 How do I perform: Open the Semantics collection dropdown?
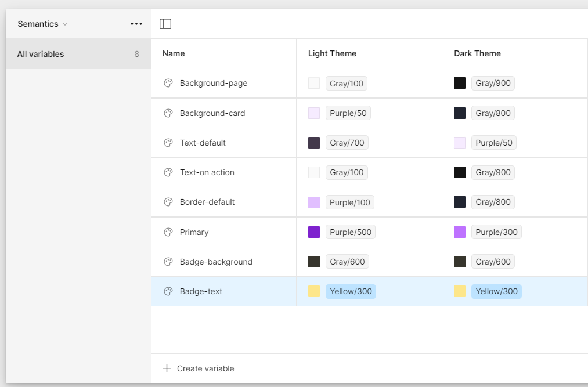tap(42, 24)
